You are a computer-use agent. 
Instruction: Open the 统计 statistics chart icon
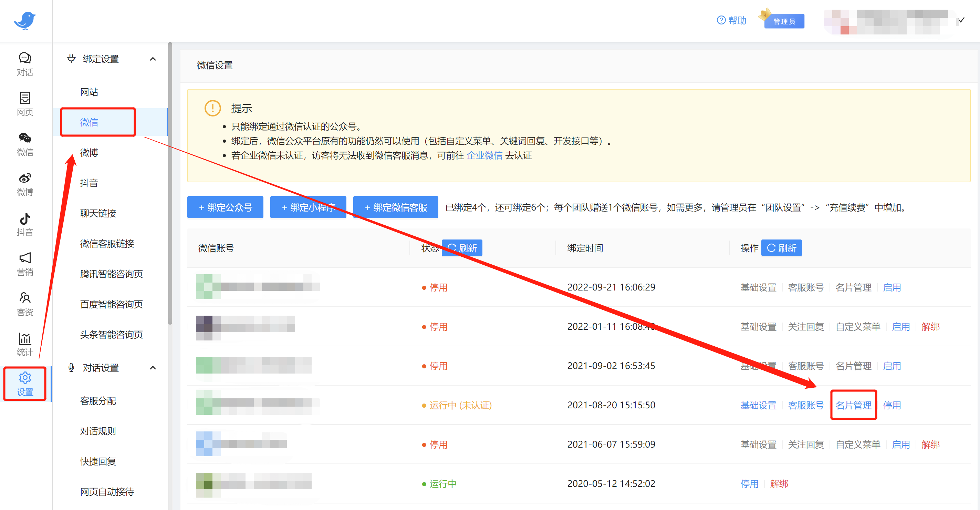25,338
